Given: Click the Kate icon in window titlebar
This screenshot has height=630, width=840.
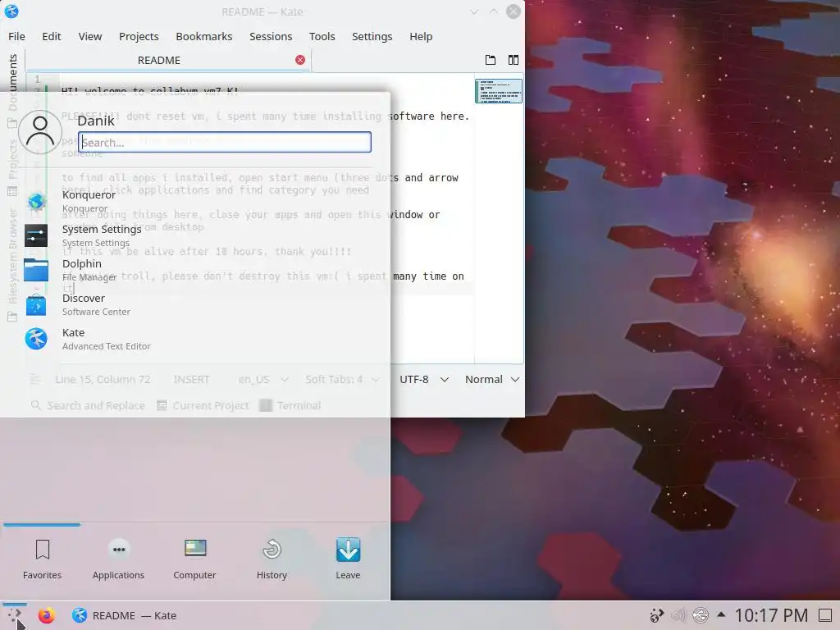Looking at the screenshot, I should (11, 11).
